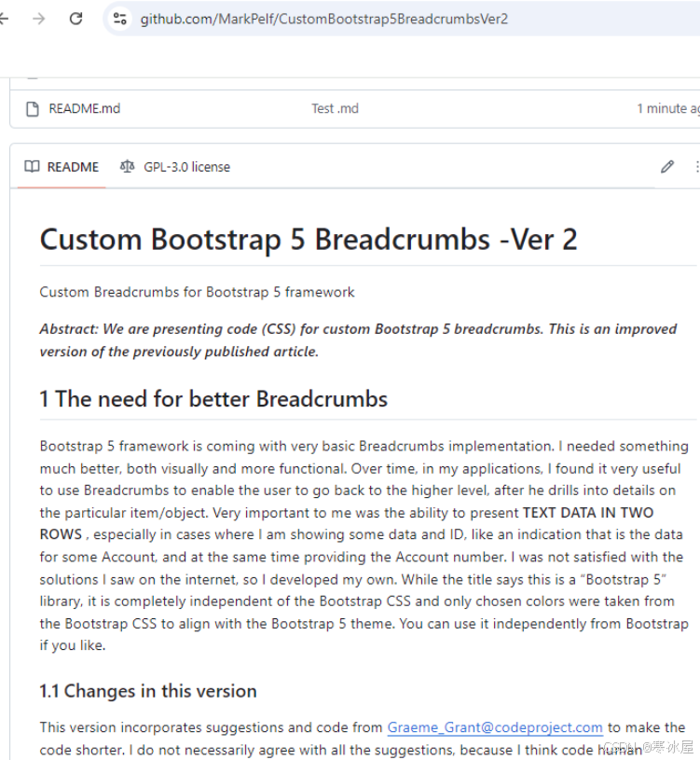This screenshot has height=760, width=700.
Task: Switch to GPL-3.0 license tab
Action: pyautogui.click(x=175, y=167)
